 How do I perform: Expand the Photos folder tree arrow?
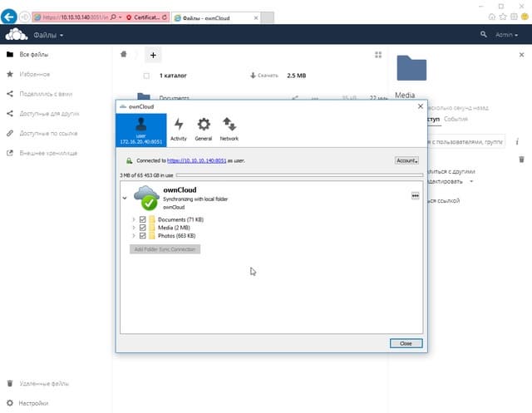[x=134, y=236]
